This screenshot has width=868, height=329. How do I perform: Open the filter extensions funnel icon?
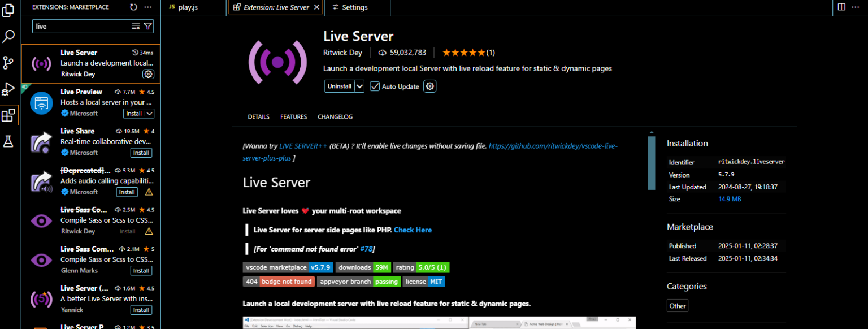147,26
